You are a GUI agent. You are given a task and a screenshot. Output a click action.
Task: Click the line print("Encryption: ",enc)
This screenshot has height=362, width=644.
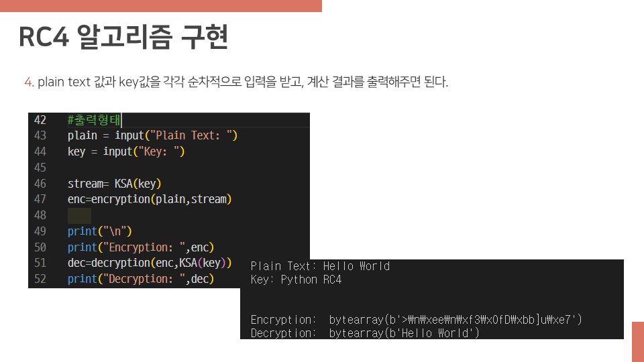tap(141, 247)
